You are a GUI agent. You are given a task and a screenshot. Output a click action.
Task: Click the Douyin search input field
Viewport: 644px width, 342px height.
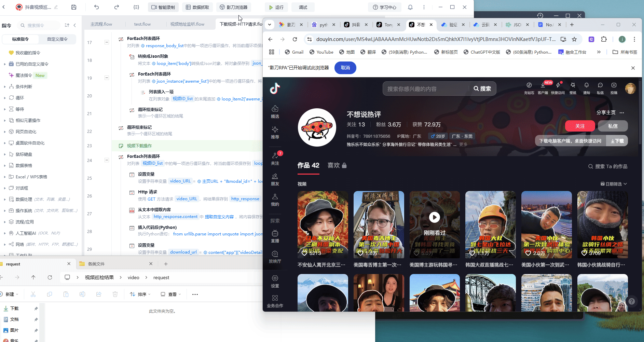(x=425, y=89)
